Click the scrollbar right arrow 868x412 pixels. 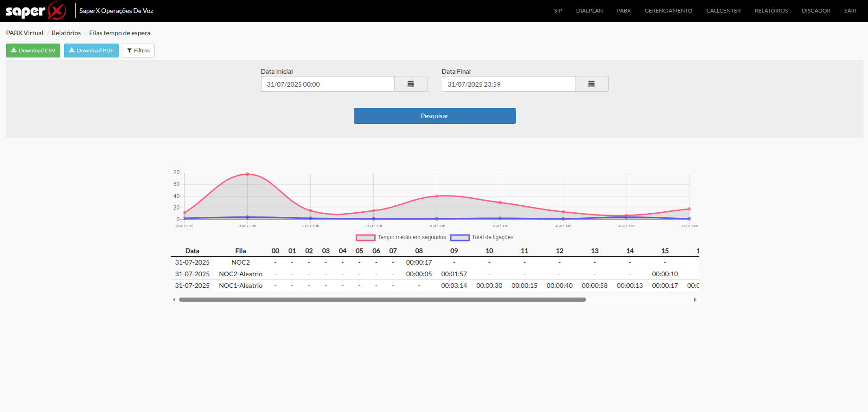(x=695, y=299)
